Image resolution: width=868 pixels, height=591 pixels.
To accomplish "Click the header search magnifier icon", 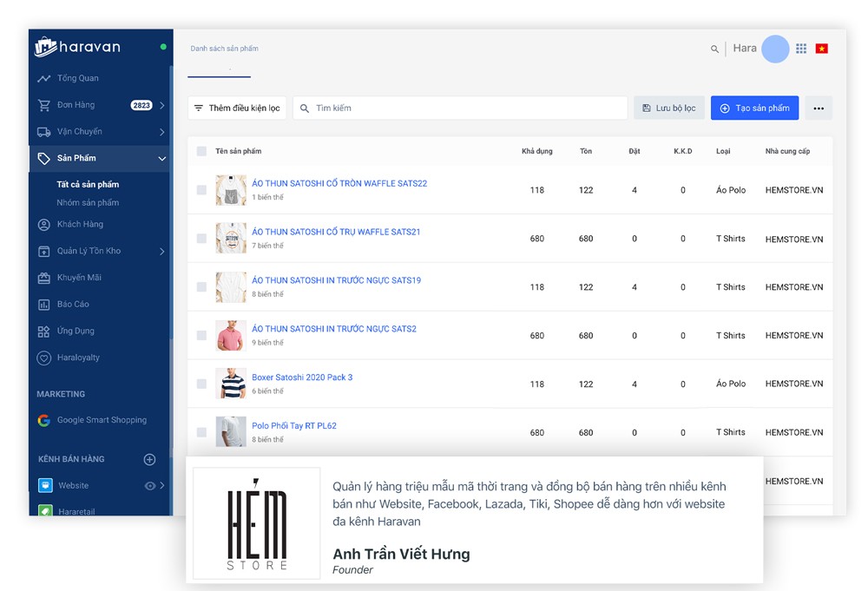I will (x=714, y=49).
